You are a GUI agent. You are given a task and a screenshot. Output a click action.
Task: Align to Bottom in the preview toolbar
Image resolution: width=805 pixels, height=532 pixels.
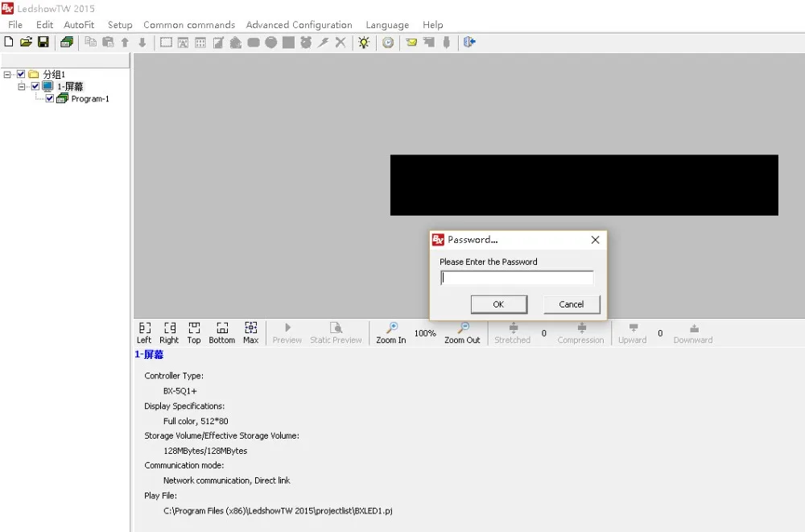(222, 332)
